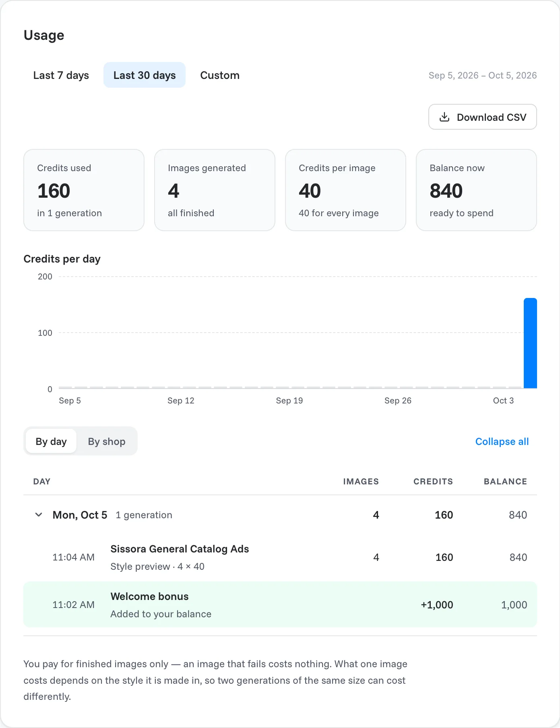Click the Sissora General Catalog Ads entry
The height and width of the screenshot is (728, 560).
pyautogui.click(x=180, y=549)
